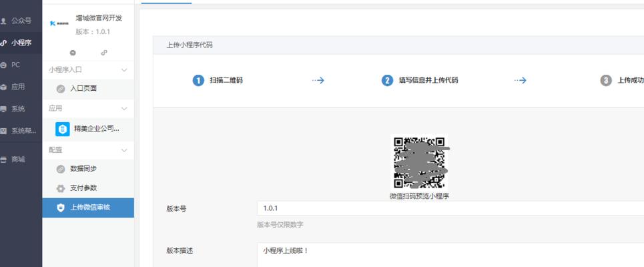
Task: Click the PC globe icon
Action: 4,65
